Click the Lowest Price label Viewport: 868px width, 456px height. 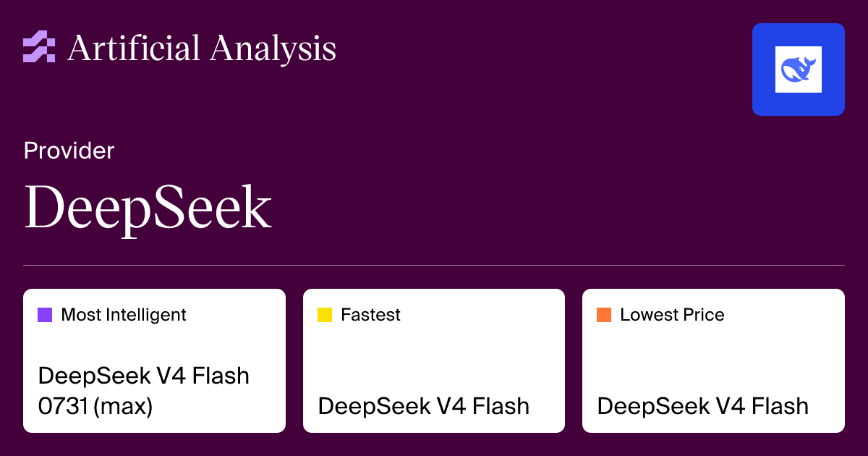(672, 315)
